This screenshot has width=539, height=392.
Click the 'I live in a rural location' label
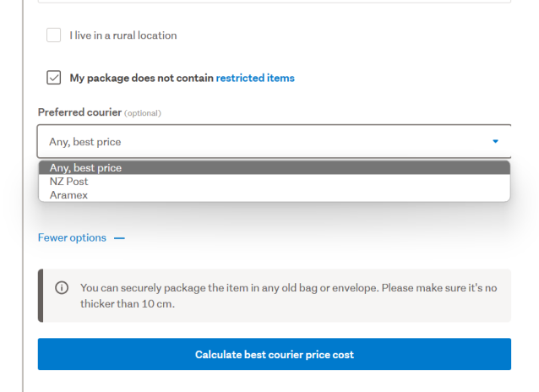pos(123,35)
